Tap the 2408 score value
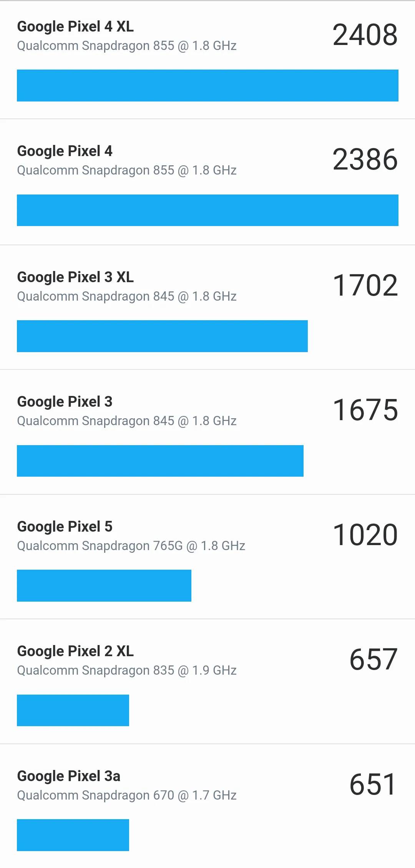Screen dimensions: 415x868 click(365, 35)
